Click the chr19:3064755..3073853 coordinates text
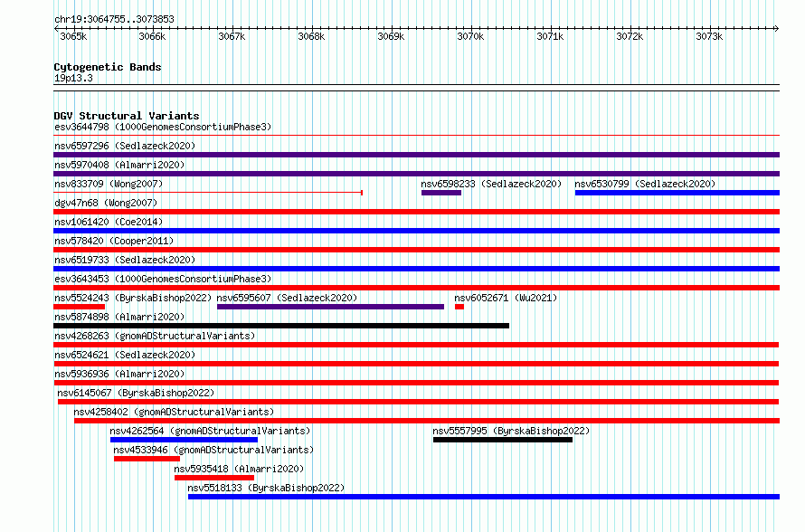Screen dimensions: 805x532 [x=115, y=20]
